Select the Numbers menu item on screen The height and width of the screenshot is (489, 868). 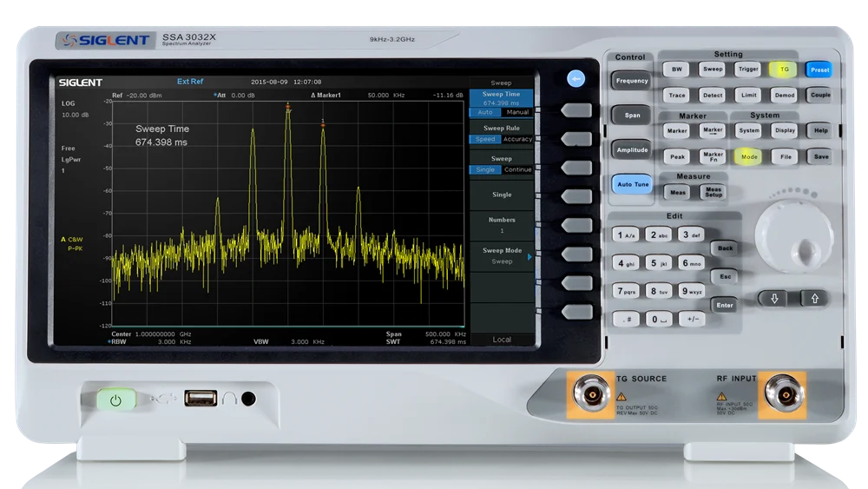coord(502,225)
